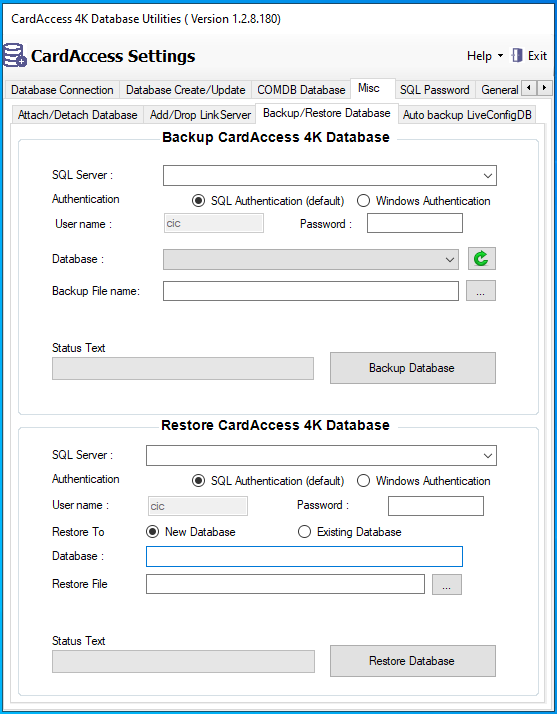The height and width of the screenshot is (714, 557).
Task: Choose Windows Authentication in the Backup section
Action: 423,201
